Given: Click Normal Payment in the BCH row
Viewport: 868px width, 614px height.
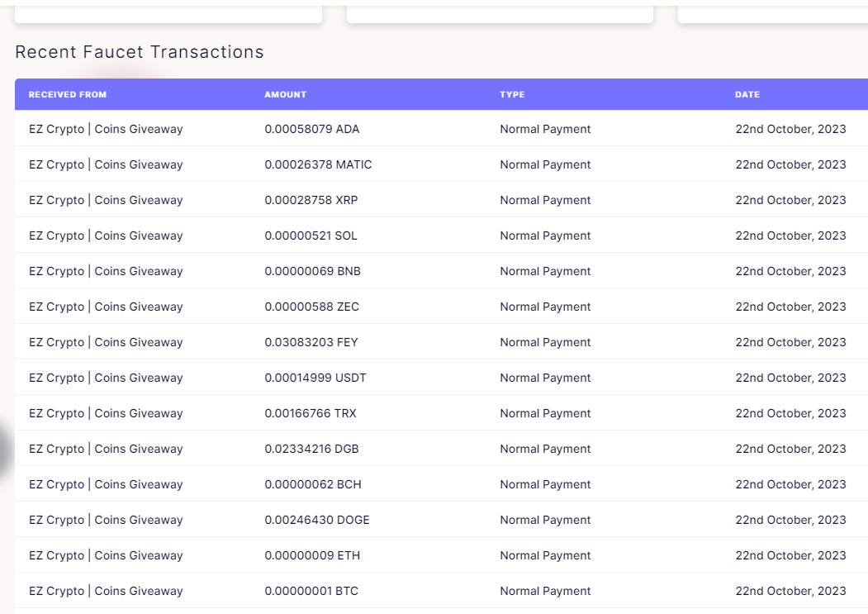Looking at the screenshot, I should (545, 483).
